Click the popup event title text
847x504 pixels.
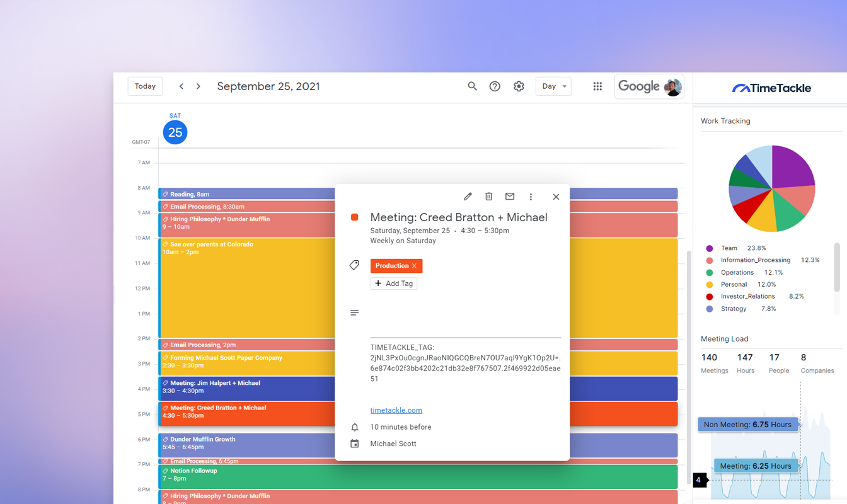(x=459, y=217)
